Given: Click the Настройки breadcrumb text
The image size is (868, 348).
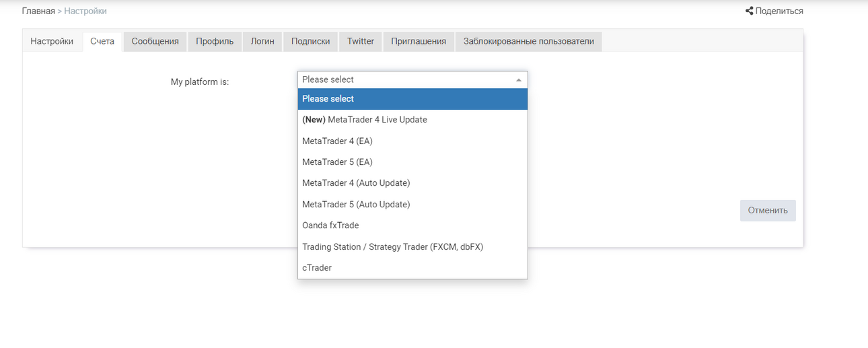Looking at the screenshot, I should pyautogui.click(x=85, y=11).
